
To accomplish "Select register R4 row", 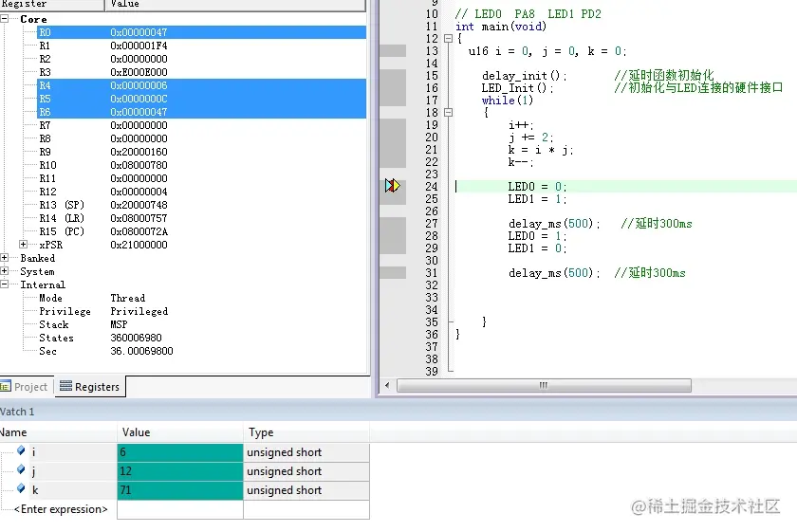I will [x=202, y=85].
